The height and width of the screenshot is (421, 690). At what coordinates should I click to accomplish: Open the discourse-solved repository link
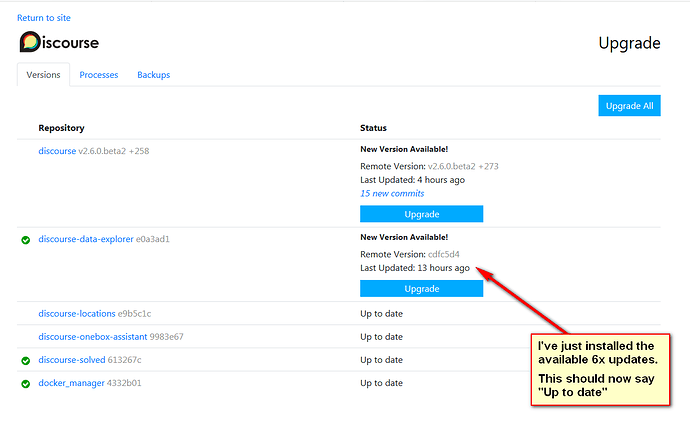(x=72, y=360)
